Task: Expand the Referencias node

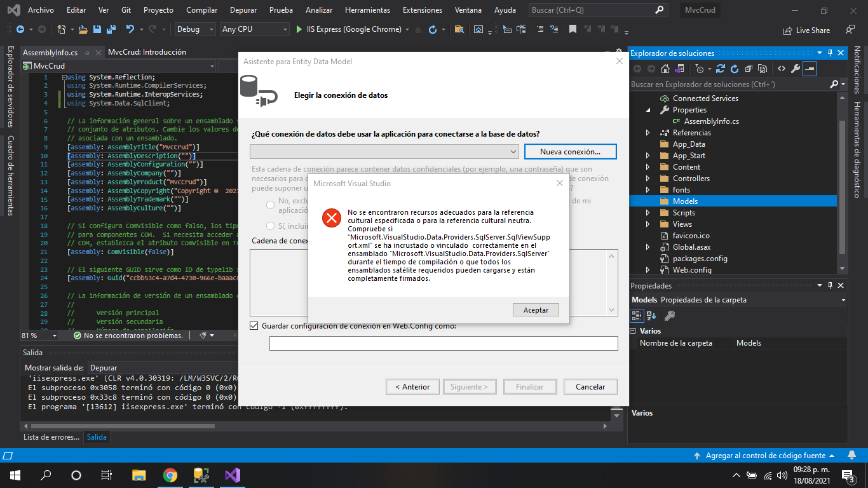Action: [x=648, y=133]
